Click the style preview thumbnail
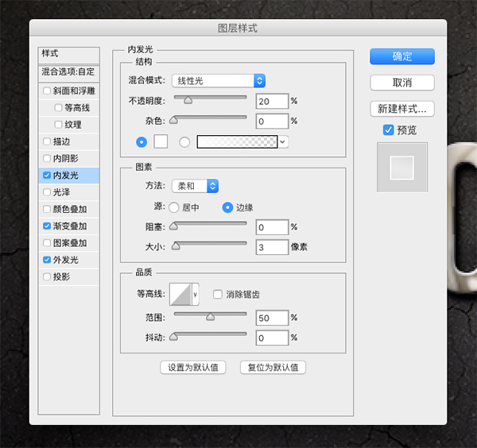This screenshot has width=477, height=448. pos(401,167)
